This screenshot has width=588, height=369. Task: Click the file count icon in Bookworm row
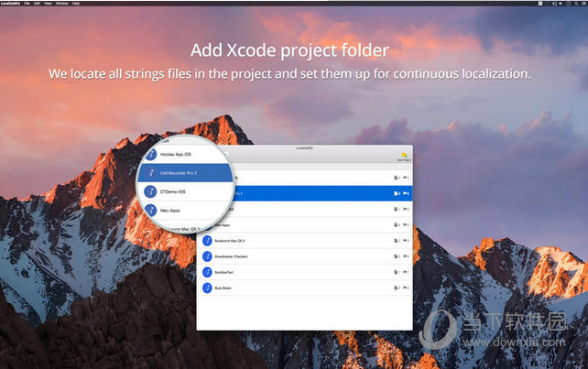[x=396, y=241]
